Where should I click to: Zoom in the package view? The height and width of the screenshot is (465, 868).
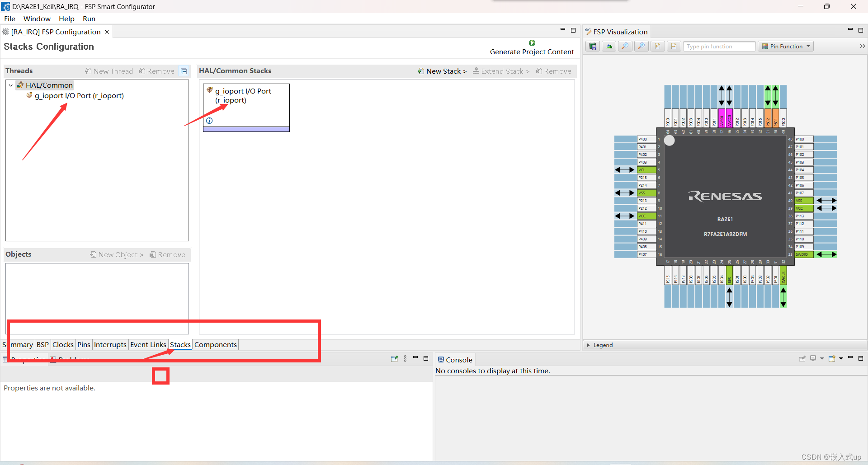pyautogui.click(x=642, y=46)
